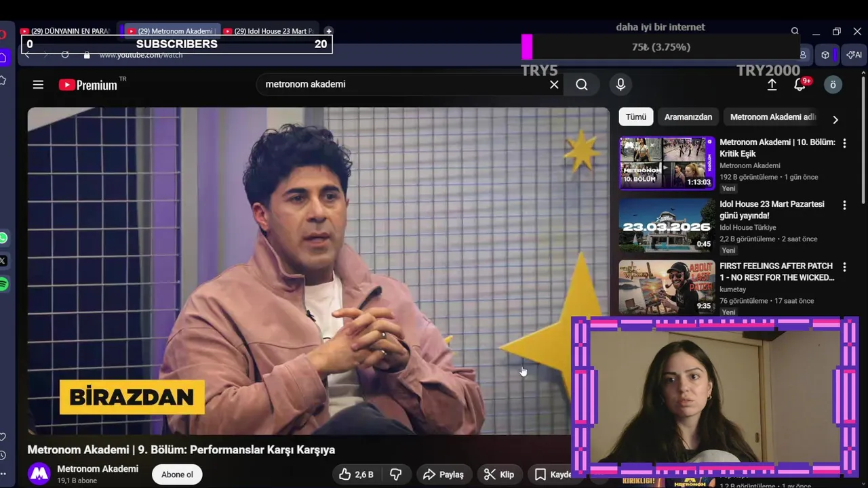Select the 'Tümü' filter chip
This screenshot has height=488, width=868.
tap(636, 117)
